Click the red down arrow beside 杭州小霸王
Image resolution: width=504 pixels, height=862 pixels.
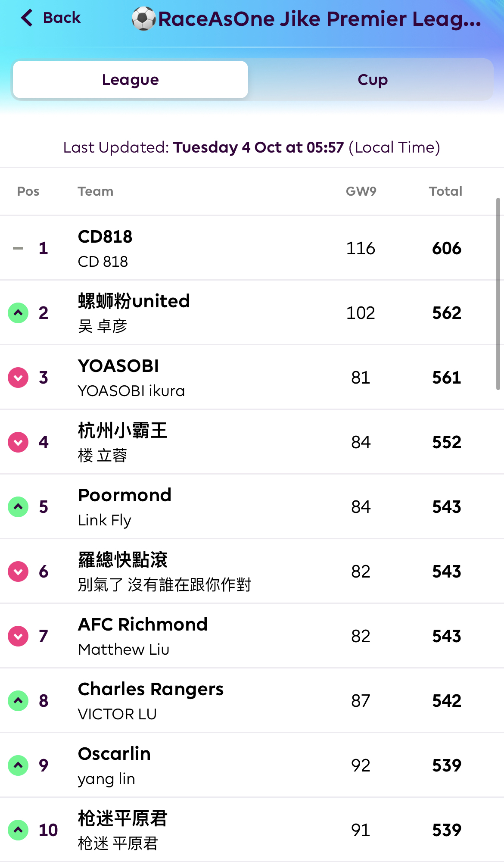(18, 442)
